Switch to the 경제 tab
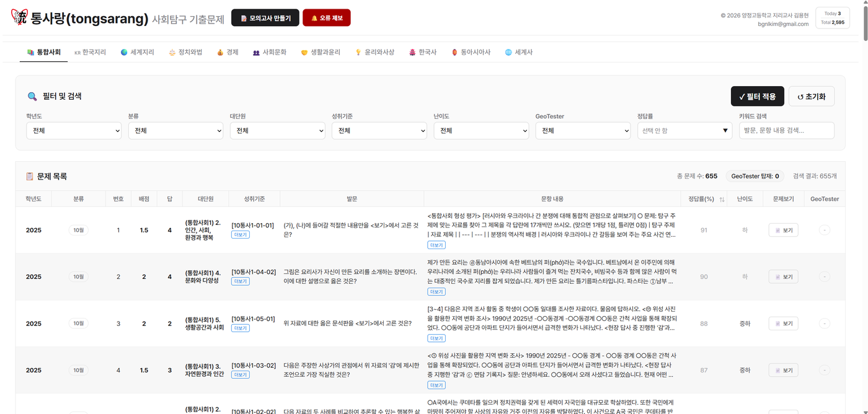Image resolution: width=868 pixels, height=414 pixels. pyautogui.click(x=228, y=53)
